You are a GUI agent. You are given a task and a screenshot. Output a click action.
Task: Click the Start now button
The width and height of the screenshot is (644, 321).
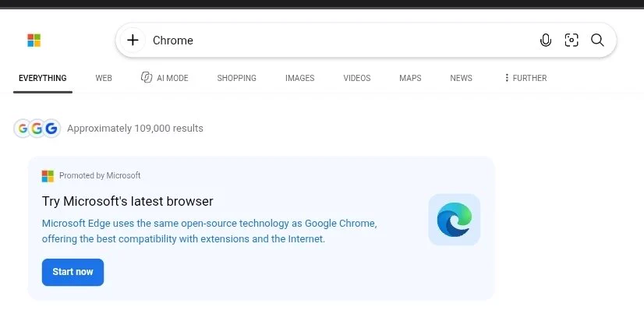pyautogui.click(x=73, y=272)
